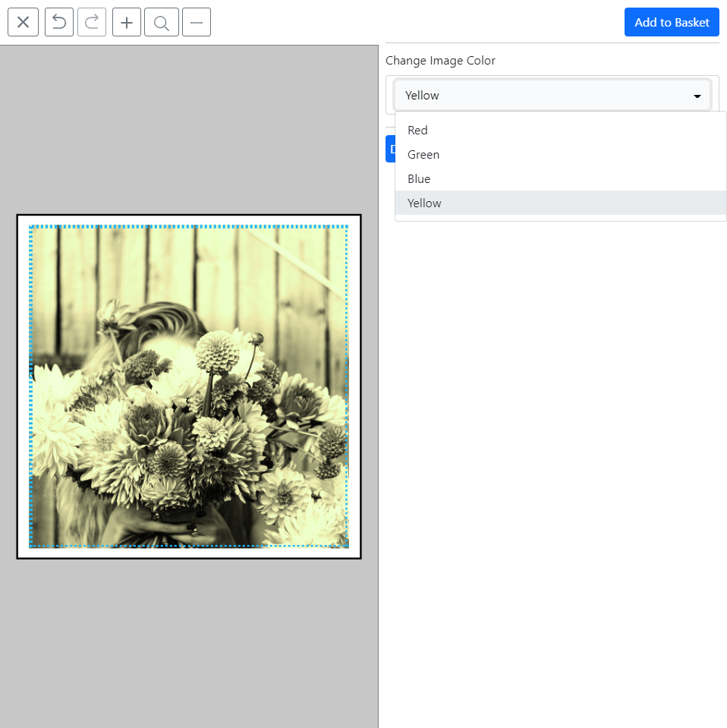Select the flower bouquet image on canvas
Viewport: 727px width, 728px height.
click(x=189, y=386)
